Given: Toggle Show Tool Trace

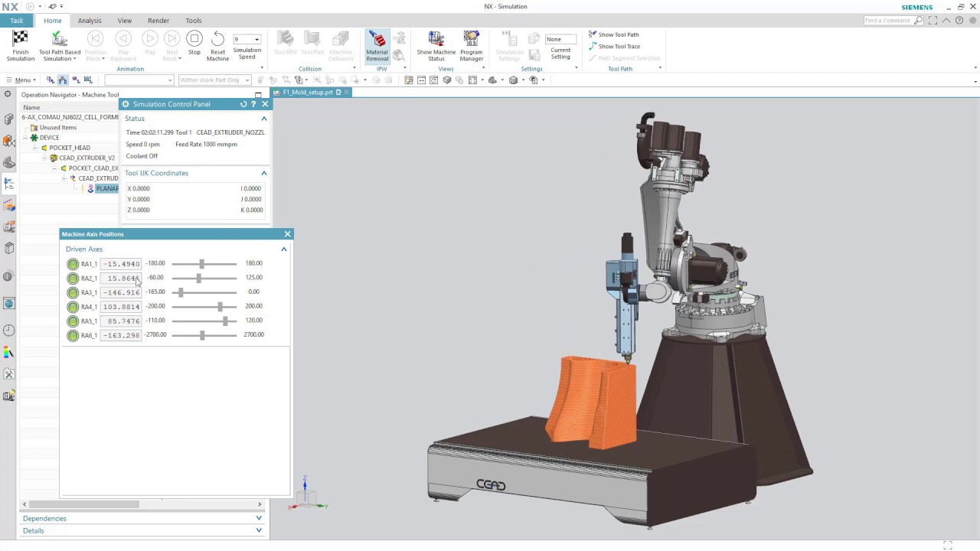Looking at the screenshot, I should pyautogui.click(x=614, y=46).
